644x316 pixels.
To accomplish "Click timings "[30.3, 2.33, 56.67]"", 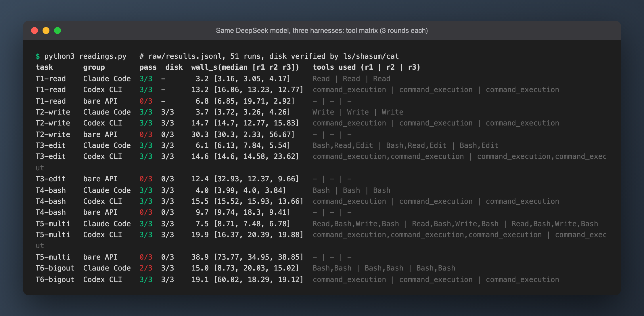I will 254,134.
